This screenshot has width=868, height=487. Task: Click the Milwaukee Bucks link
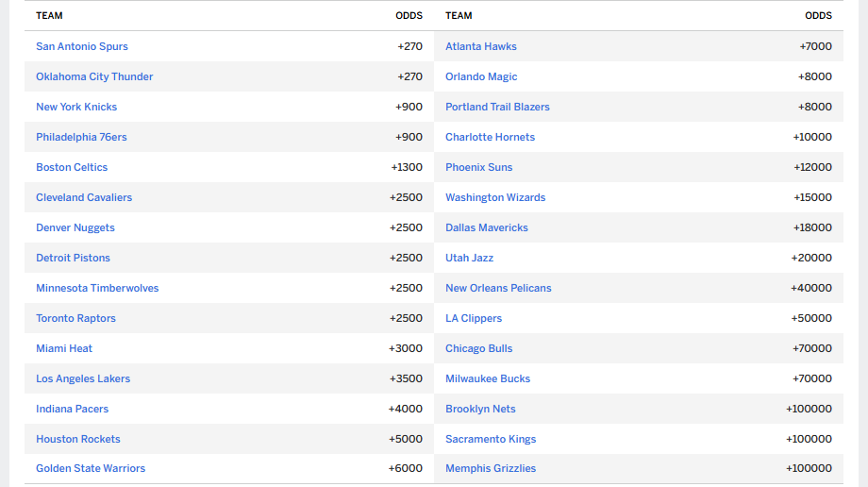pyautogui.click(x=488, y=378)
